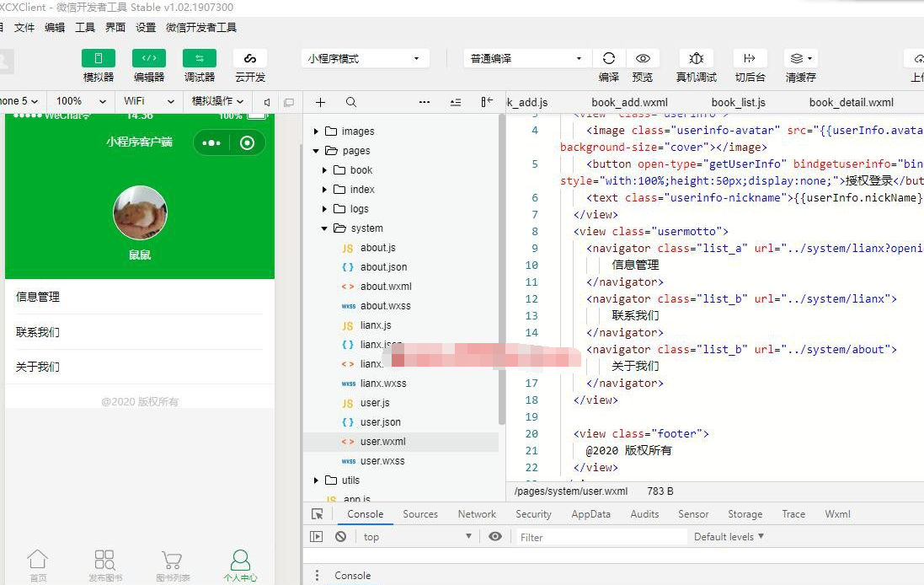Click the search icon in file explorer
Viewport: 924px width, 585px height.
351,102
